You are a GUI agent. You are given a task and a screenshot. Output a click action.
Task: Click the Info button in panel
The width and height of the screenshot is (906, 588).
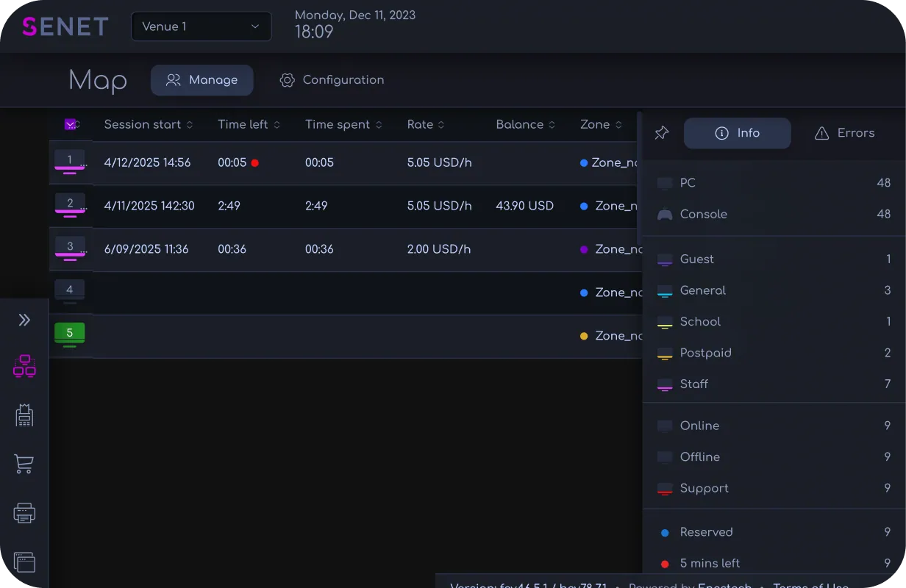tap(738, 133)
